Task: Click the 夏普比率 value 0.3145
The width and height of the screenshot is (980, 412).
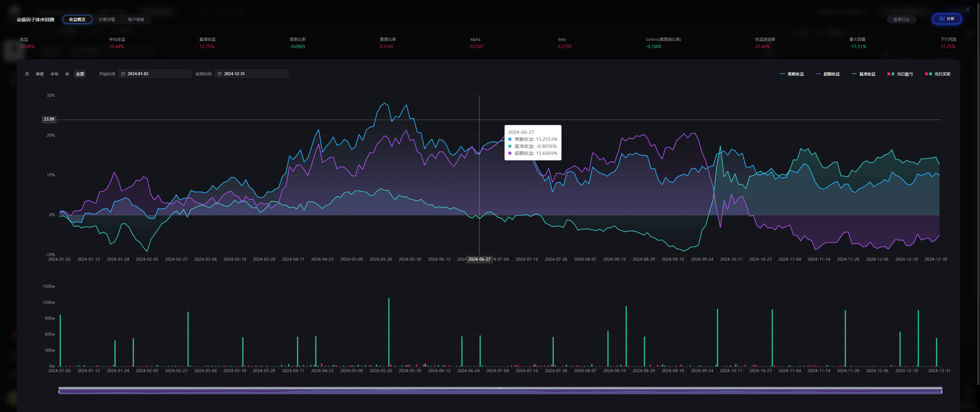Action: [x=387, y=47]
